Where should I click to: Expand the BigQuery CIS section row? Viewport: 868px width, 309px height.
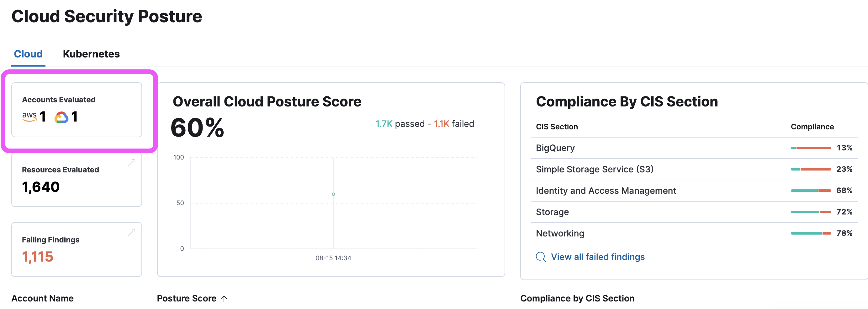[555, 147]
